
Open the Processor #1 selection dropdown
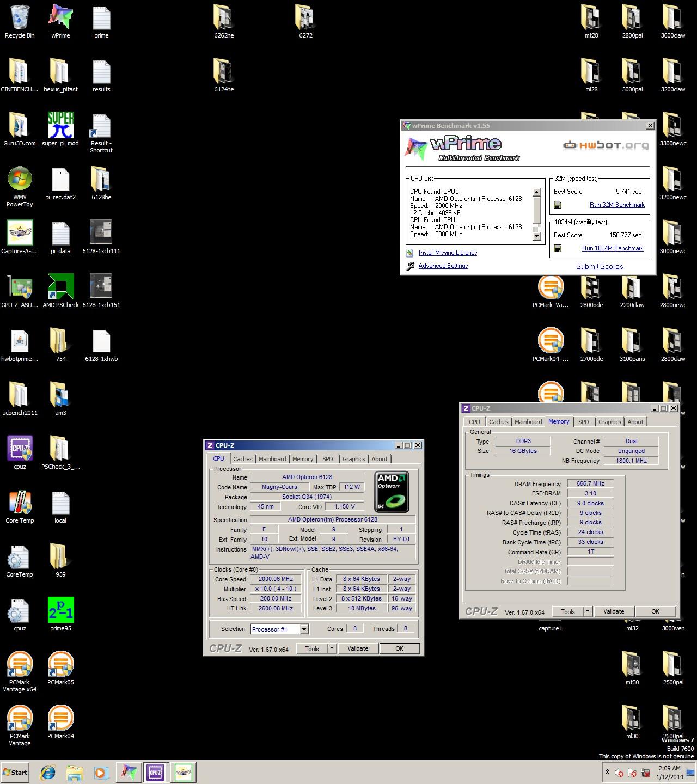[x=304, y=629]
